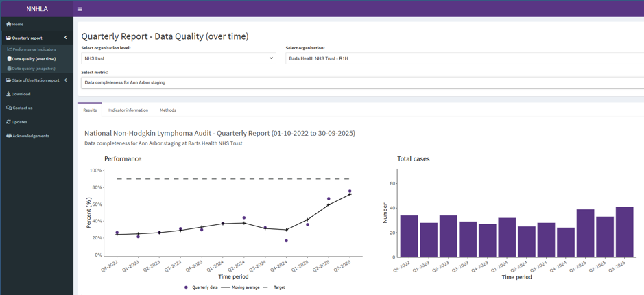644x295 pixels.
Task: Click the Q3-2025 bar in Total cases
Action: [x=624, y=232]
